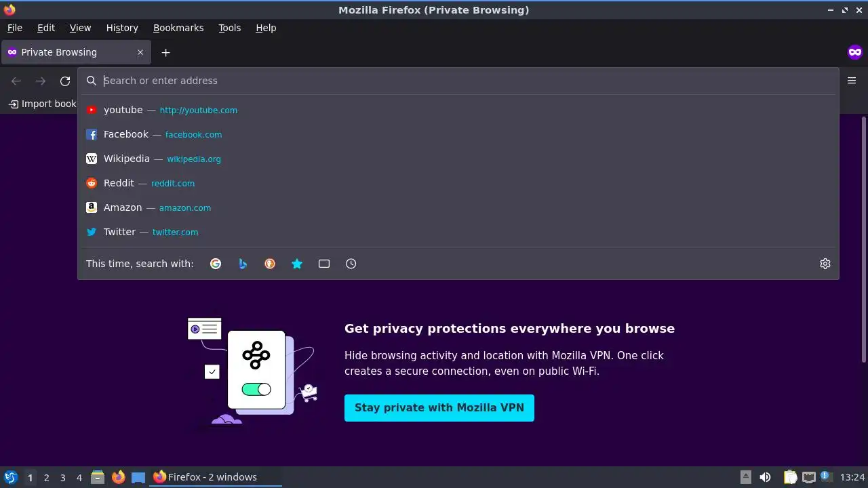Select the Wikipedia suggestion row
The width and height of the screenshot is (868, 488).
click(458, 159)
